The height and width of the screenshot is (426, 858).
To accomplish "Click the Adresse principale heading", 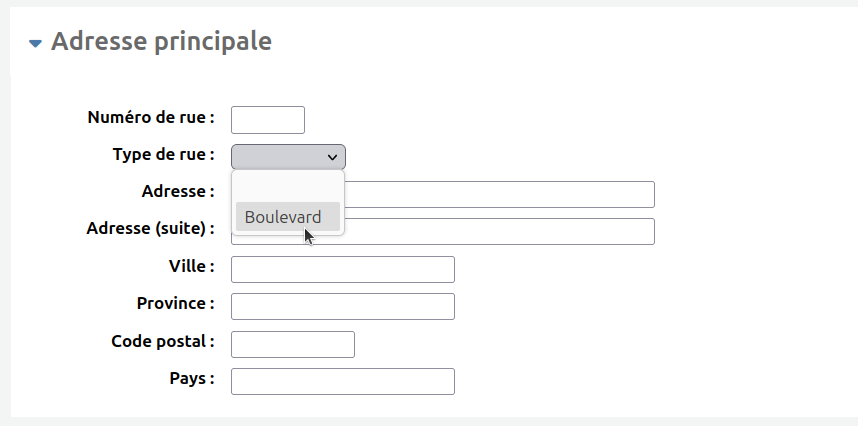I will point(161,42).
